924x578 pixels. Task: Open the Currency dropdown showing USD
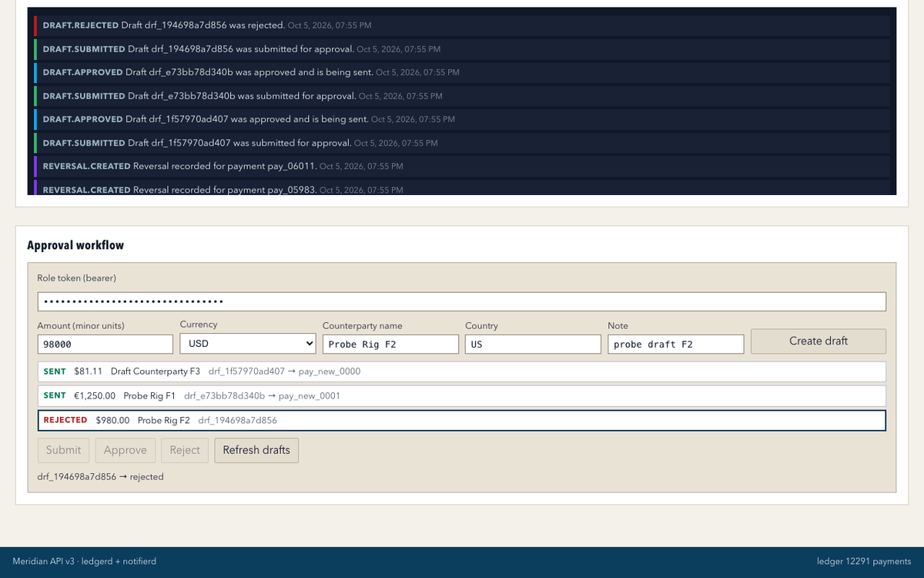coord(248,344)
